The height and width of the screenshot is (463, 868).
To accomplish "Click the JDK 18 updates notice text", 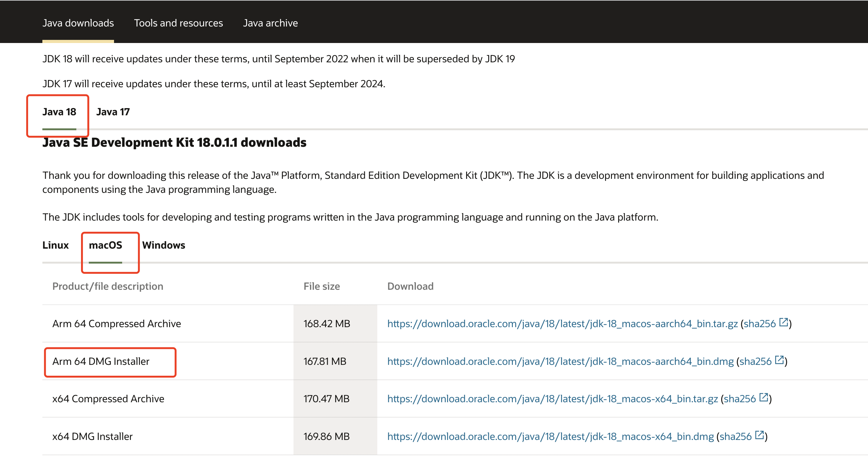I will (x=278, y=59).
